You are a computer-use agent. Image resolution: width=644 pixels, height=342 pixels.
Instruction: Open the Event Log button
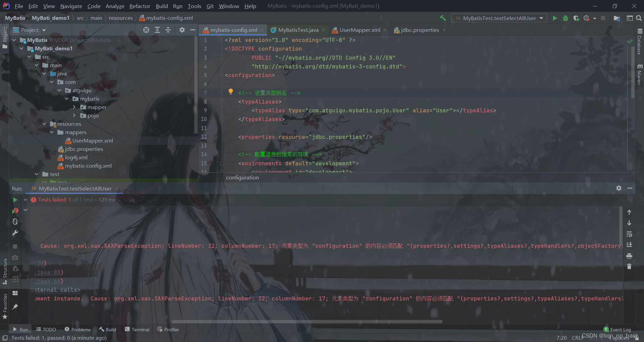(x=617, y=330)
